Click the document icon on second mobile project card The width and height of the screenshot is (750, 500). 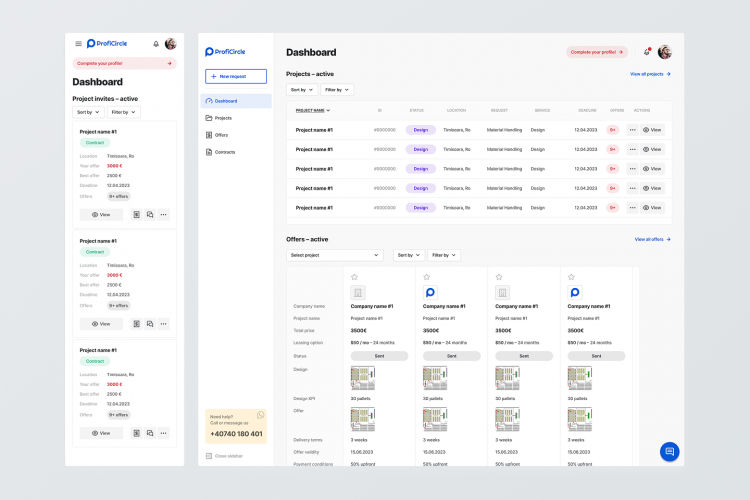(x=136, y=324)
